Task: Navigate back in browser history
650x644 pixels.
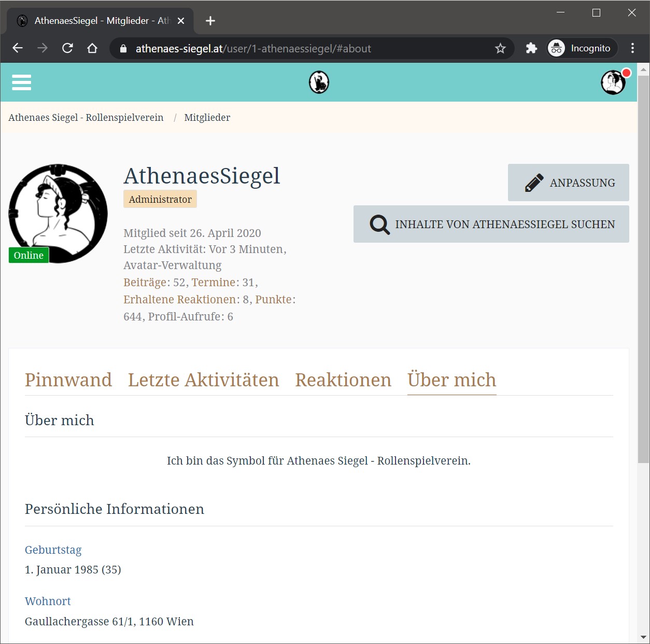Action: 18,48
